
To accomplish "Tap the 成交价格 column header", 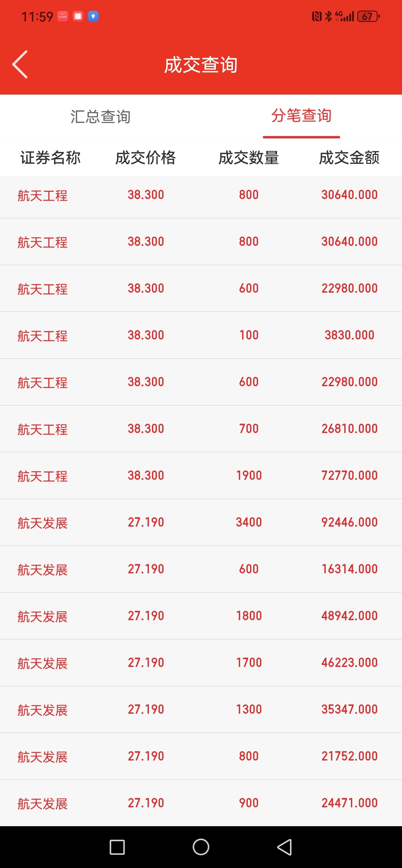I will click(x=146, y=158).
